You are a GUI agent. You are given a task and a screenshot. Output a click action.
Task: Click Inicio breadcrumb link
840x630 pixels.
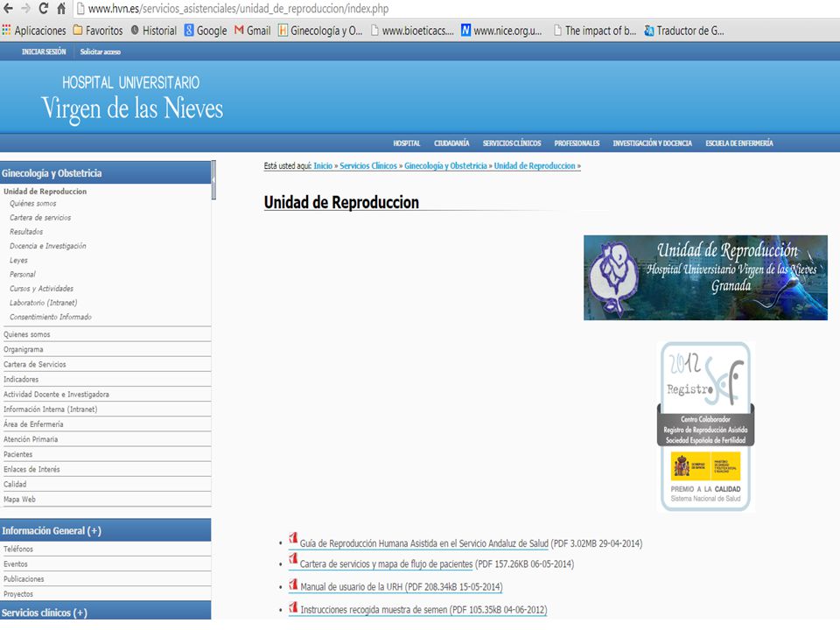(323, 166)
